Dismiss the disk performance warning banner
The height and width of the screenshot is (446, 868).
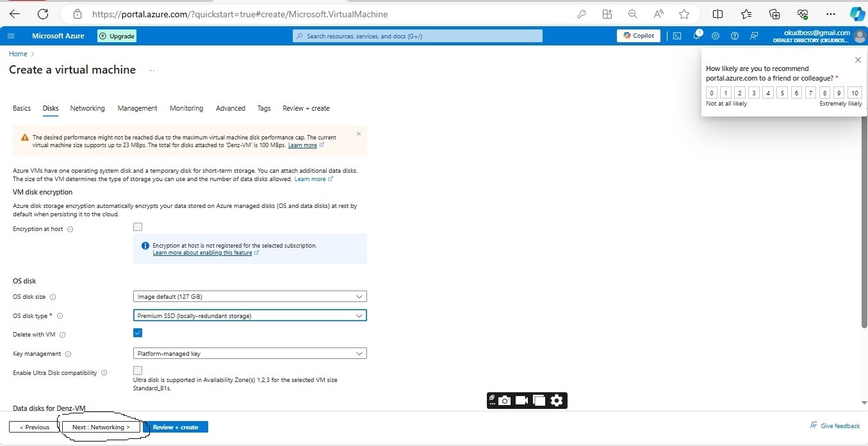coord(359,134)
